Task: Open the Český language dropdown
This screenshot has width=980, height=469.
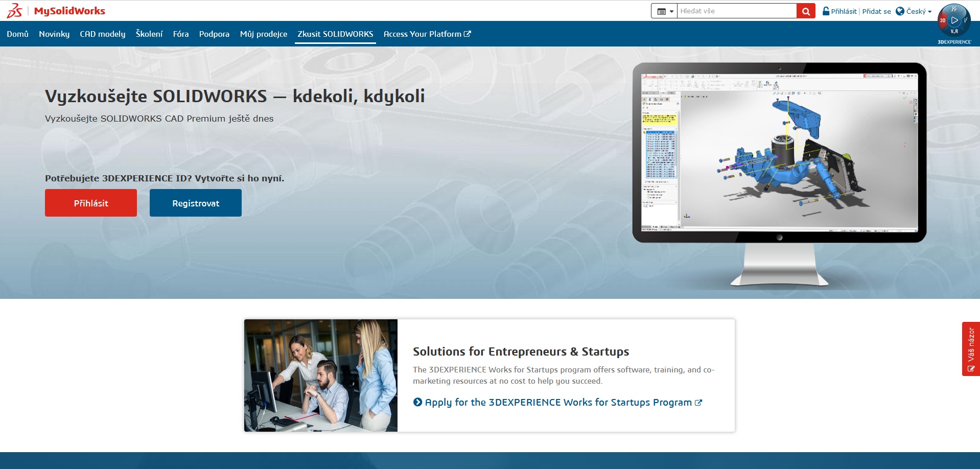Action: pos(919,11)
